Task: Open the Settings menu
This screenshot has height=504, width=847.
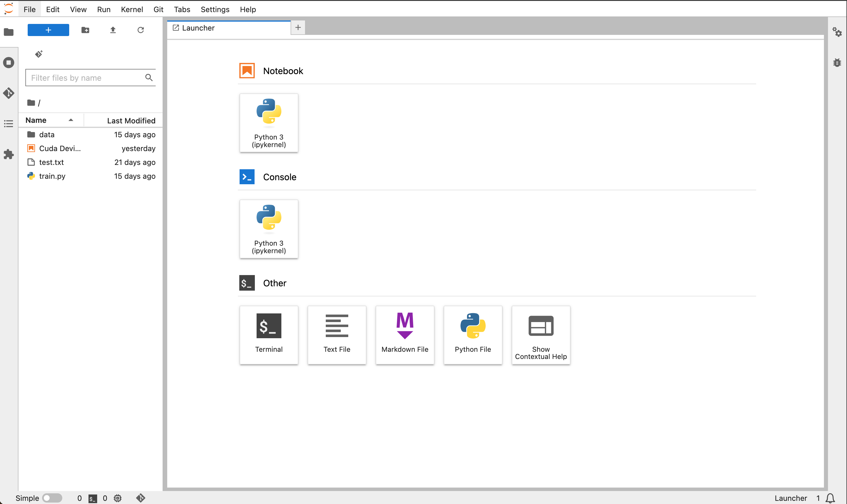Action: [215, 10]
